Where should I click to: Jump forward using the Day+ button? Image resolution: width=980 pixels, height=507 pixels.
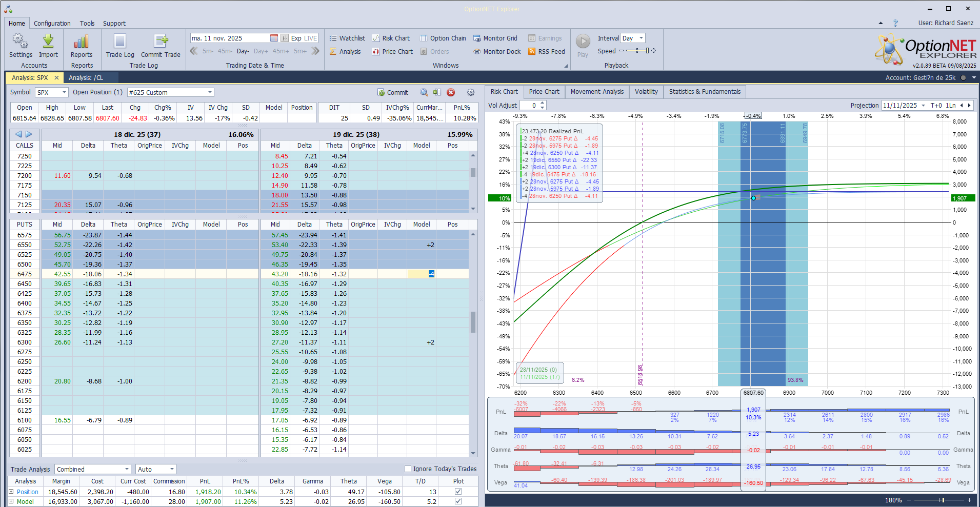coord(261,51)
